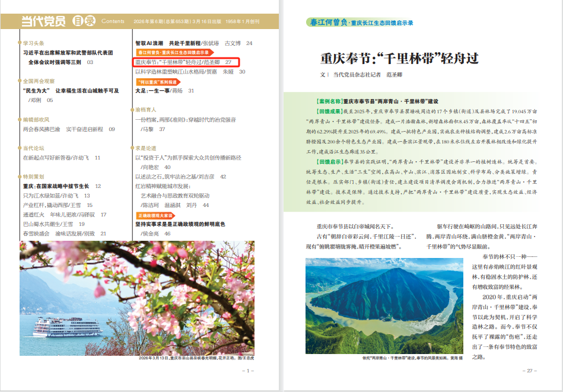Select the 学习头条 section heading
Viewport: 563px width, 392px height.
33,43
